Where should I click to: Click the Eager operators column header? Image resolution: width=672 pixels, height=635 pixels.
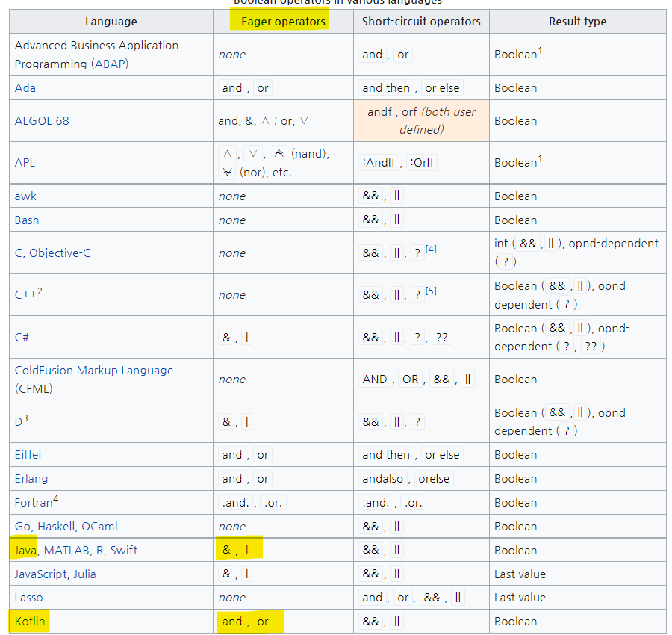coord(283,22)
